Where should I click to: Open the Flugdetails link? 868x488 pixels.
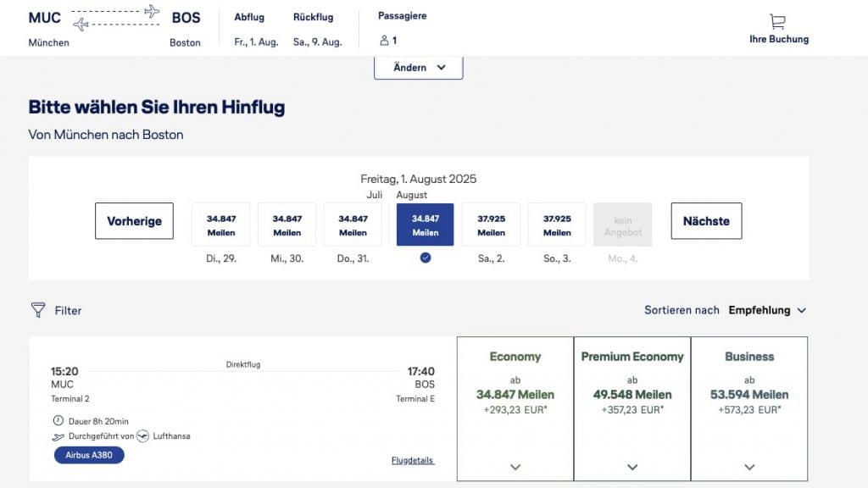[412, 459]
